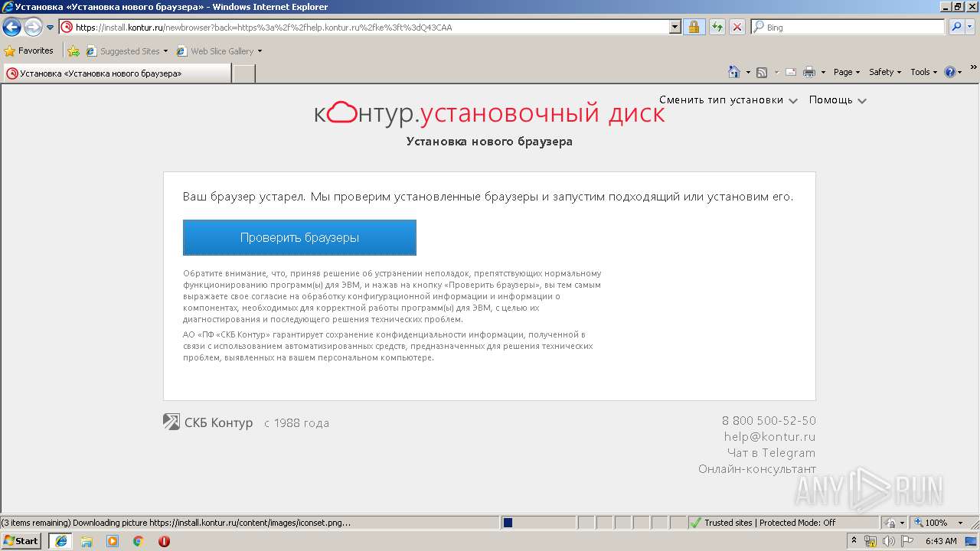Open search provider dropdown arrow

click(x=970, y=27)
